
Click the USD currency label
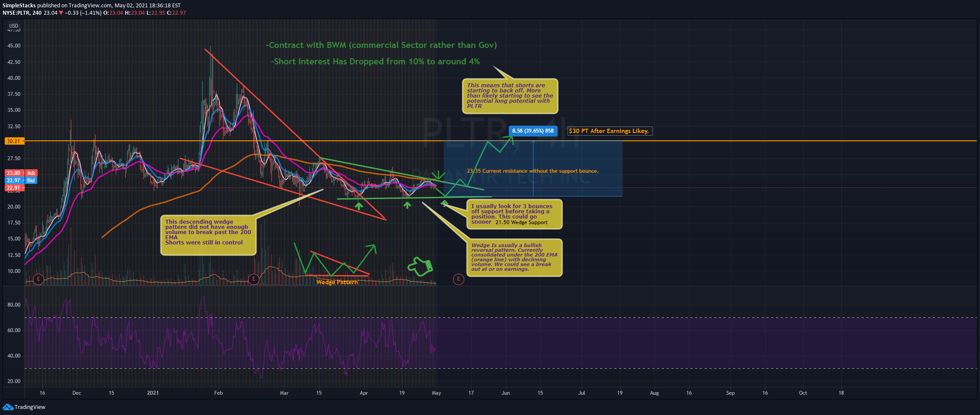pos(14,26)
